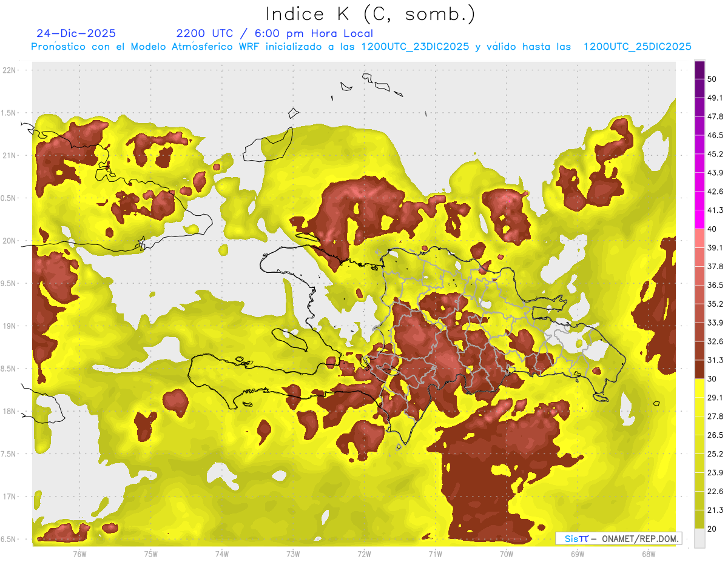The height and width of the screenshot is (562, 728).
Task: Click the colorbar value '22.6'
Action: 715,492
